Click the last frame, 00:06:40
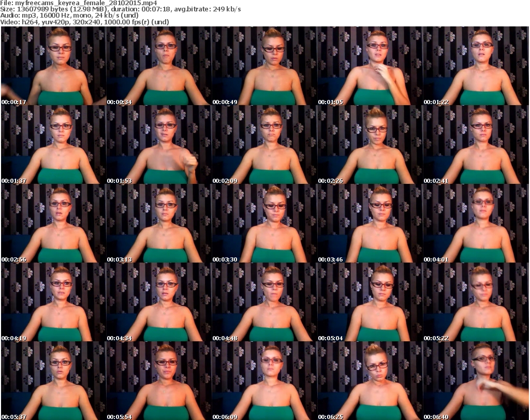Image resolution: width=530 pixels, height=420 pixels. click(x=476, y=381)
